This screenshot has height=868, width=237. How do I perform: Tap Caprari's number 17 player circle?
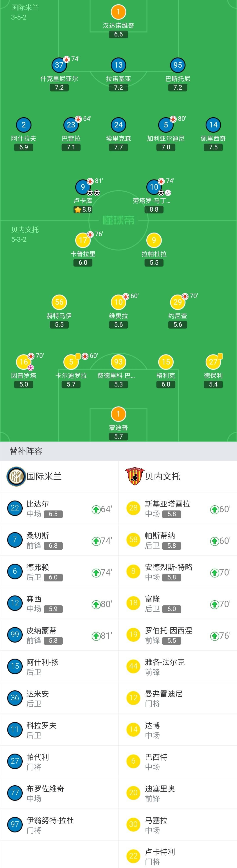(x=83, y=240)
